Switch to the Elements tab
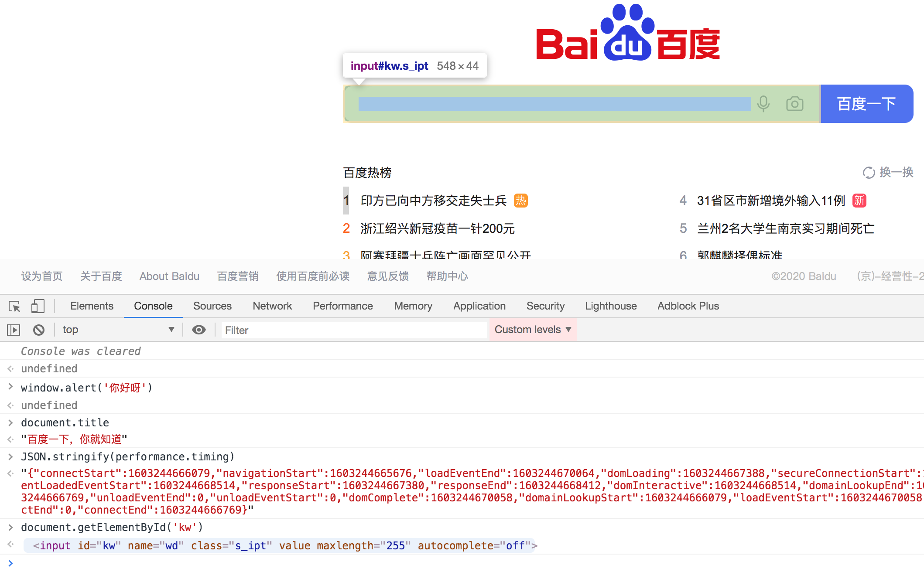 tap(92, 306)
